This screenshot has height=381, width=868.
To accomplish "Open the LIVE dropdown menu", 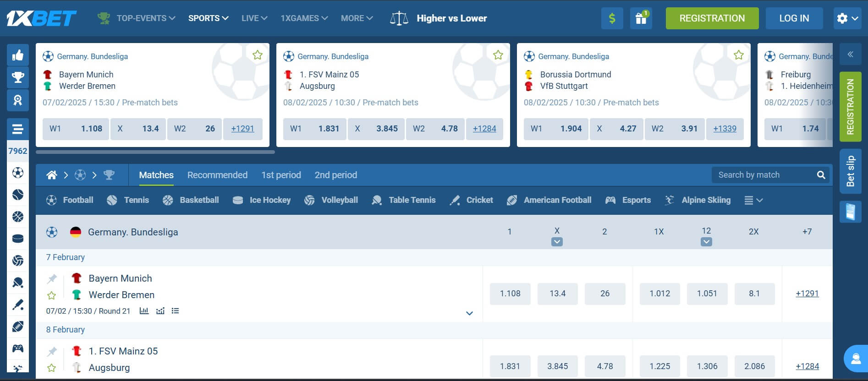I will (254, 18).
